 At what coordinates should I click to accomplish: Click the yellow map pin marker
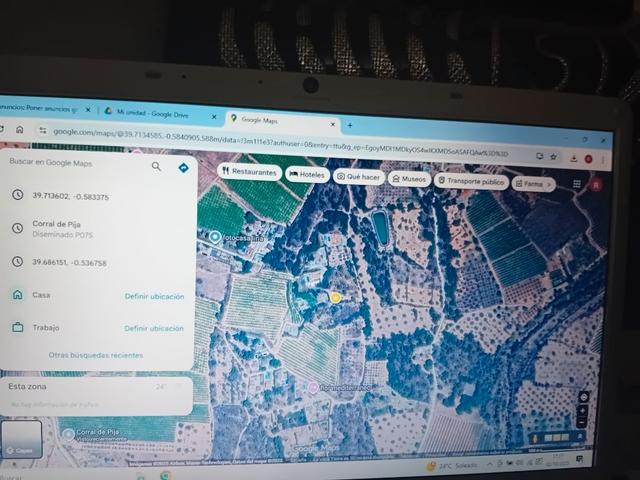pos(336,297)
